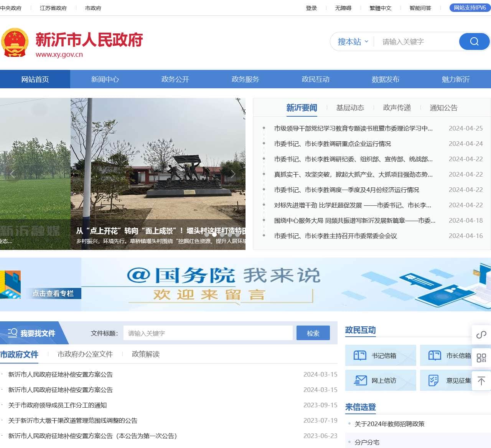Click date 2024-04-25 in news list
This screenshot has height=448, width=491.
(466, 128)
